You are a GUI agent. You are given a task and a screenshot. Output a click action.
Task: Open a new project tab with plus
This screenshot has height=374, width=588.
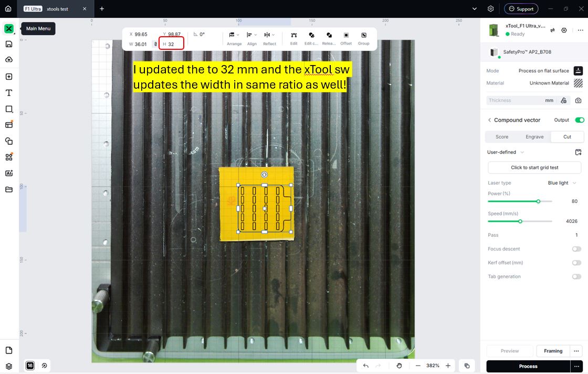tap(102, 8)
